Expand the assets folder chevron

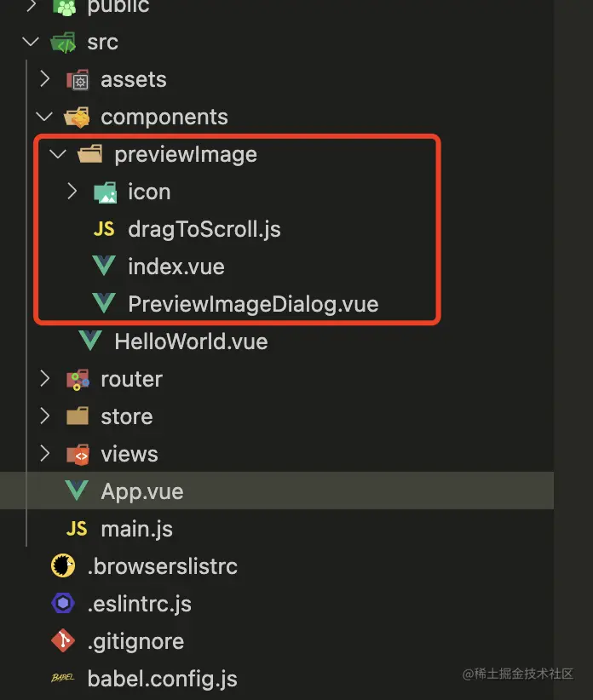pos(44,79)
